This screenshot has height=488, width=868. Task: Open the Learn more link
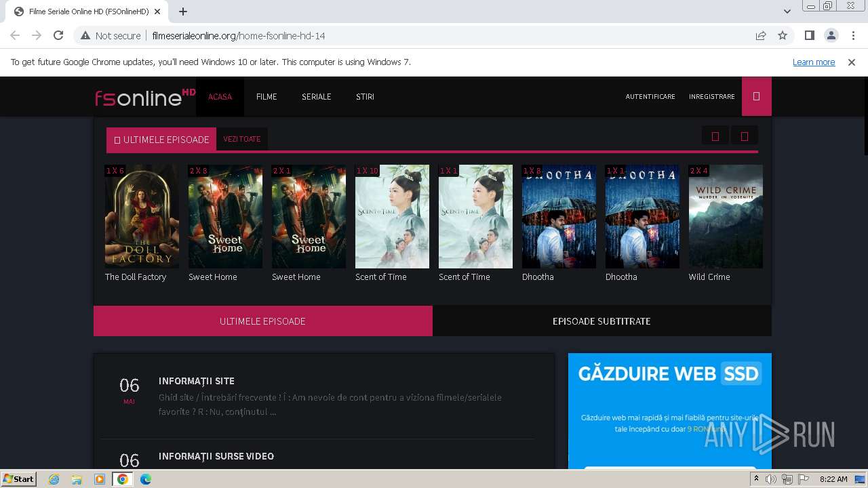814,62
